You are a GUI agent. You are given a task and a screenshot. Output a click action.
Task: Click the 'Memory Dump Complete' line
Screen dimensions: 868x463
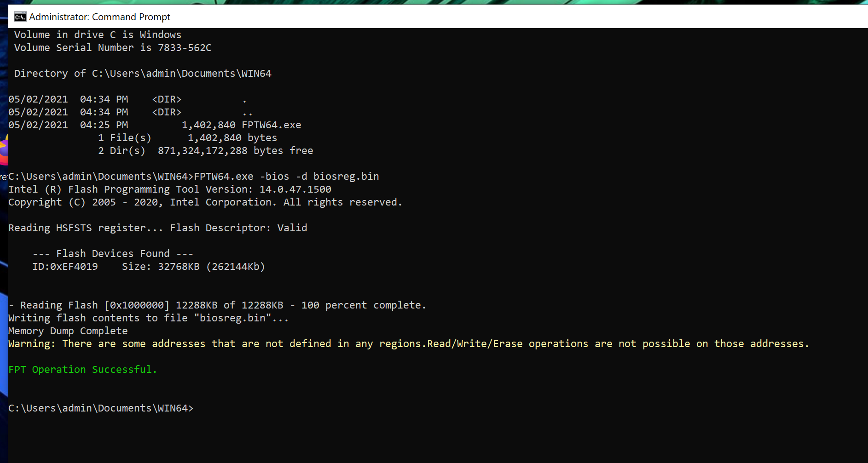(68, 331)
